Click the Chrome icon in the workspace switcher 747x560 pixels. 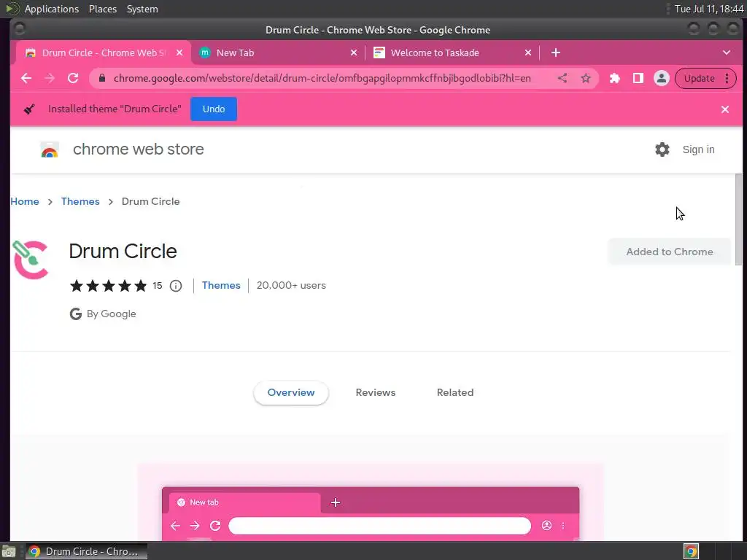pos(691,551)
